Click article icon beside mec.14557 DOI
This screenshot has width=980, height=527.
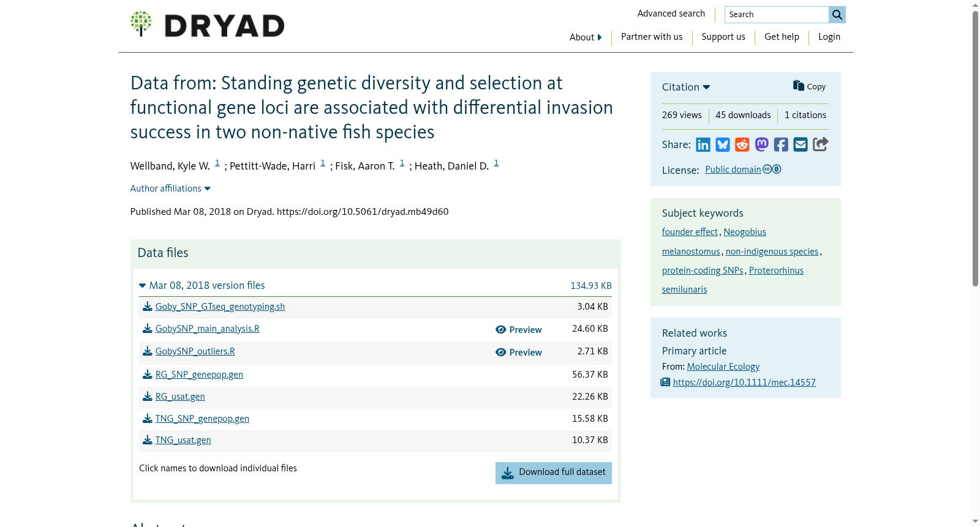click(665, 383)
